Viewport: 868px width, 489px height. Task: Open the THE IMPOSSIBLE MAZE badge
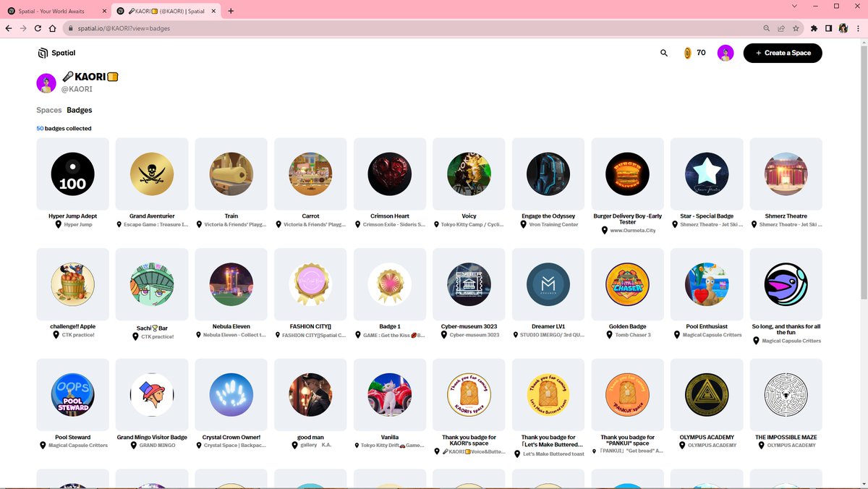coord(786,395)
